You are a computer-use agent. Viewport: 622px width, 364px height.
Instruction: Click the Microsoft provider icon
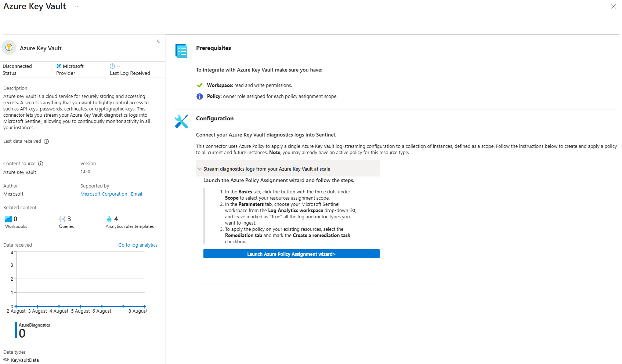tap(59, 66)
